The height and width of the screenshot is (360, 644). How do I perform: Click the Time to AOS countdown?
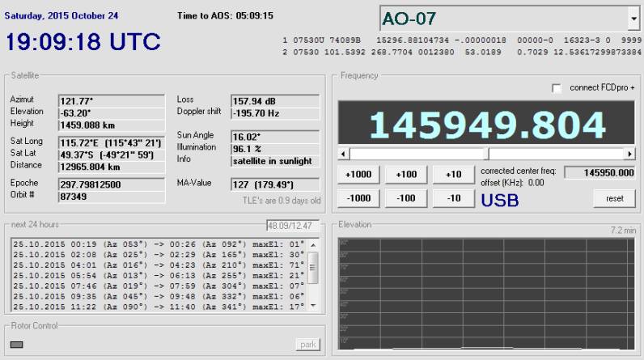point(225,15)
